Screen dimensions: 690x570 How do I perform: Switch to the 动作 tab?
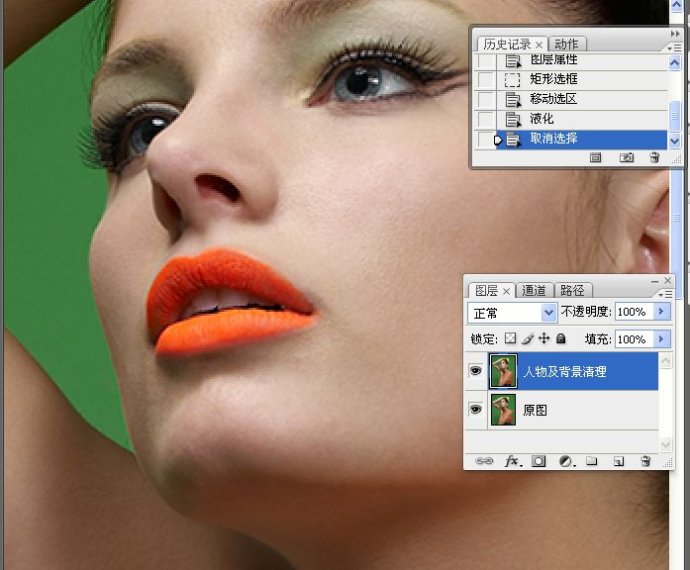click(566, 44)
